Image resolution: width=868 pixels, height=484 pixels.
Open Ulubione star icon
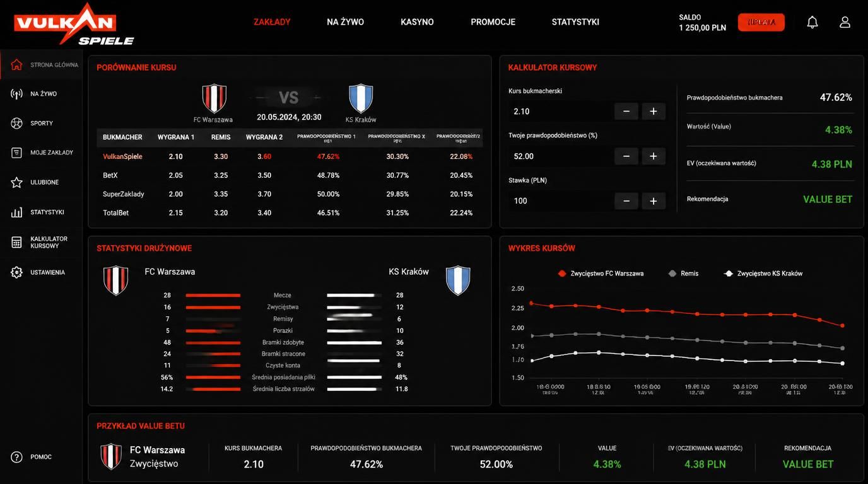click(x=16, y=182)
